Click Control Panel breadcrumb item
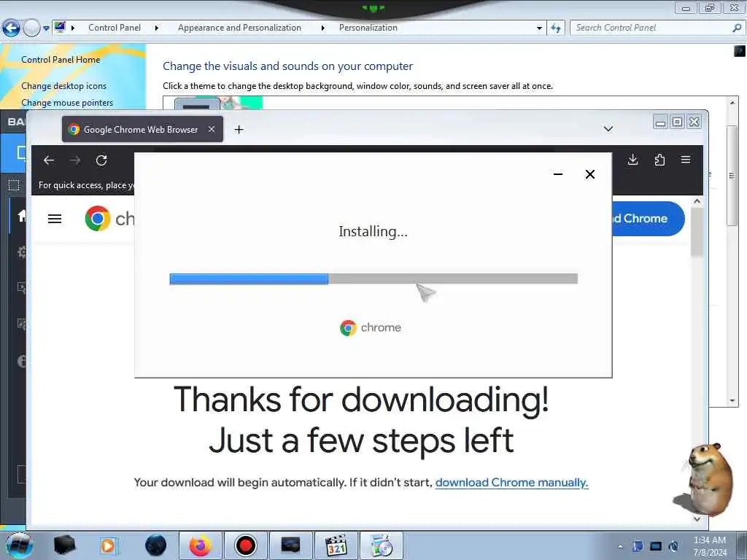Viewport: 747px width, 560px height. (115, 28)
